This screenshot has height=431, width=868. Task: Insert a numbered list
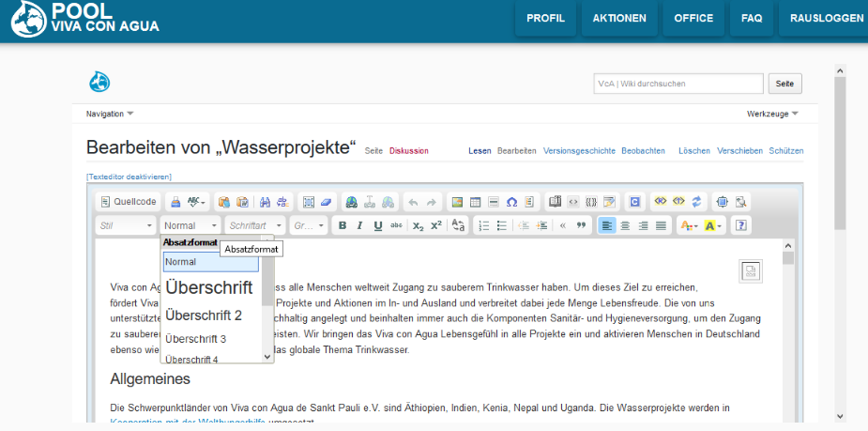point(483,225)
